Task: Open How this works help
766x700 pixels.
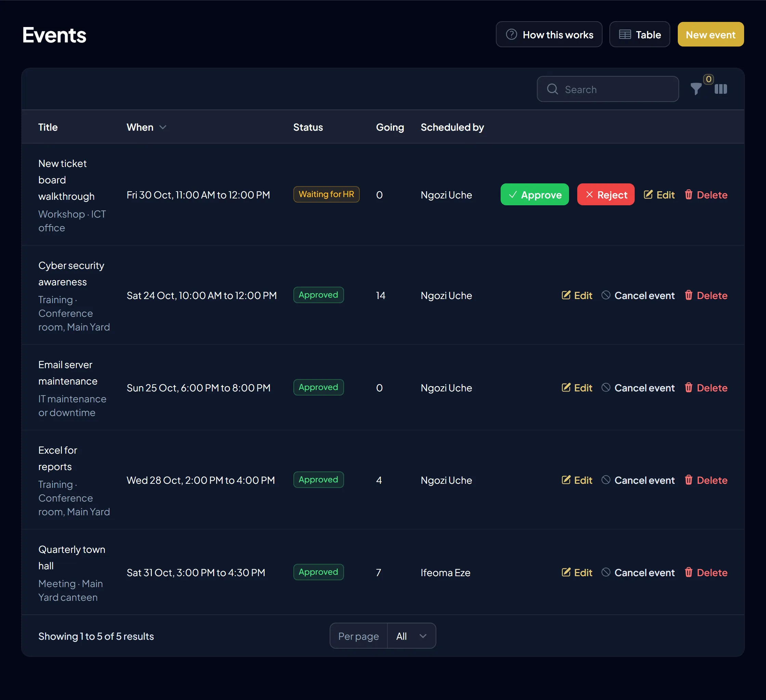Action: [x=549, y=34]
